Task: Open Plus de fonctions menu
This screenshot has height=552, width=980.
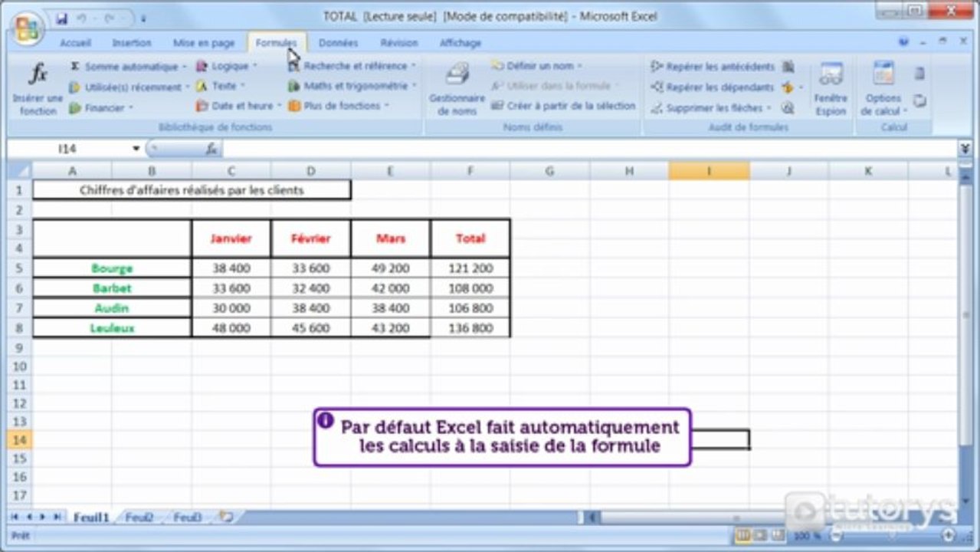Action: tap(339, 106)
